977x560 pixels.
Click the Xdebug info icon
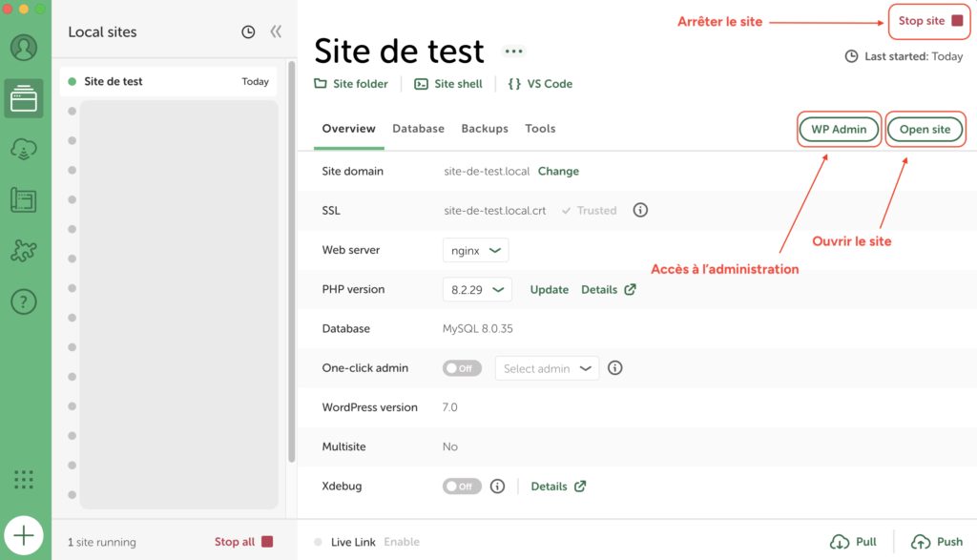click(x=497, y=486)
